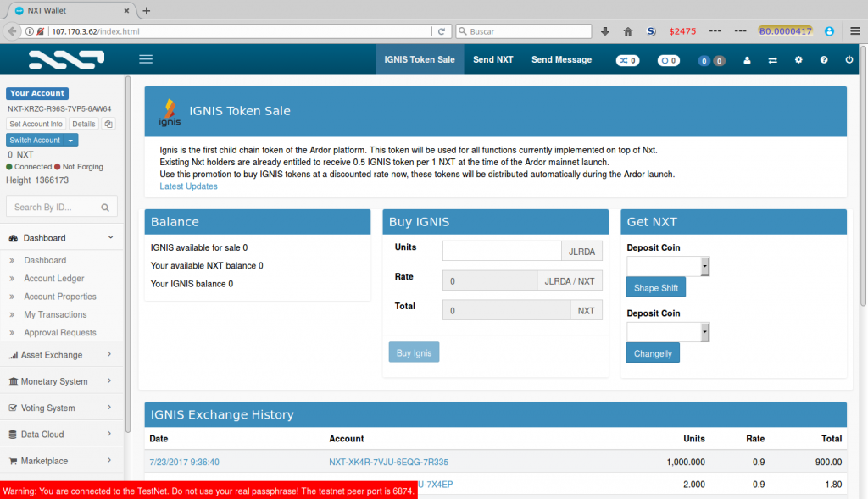Screen dimensions: 868x499
Task: Expand the Voting System section
Action: pos(61,408)
